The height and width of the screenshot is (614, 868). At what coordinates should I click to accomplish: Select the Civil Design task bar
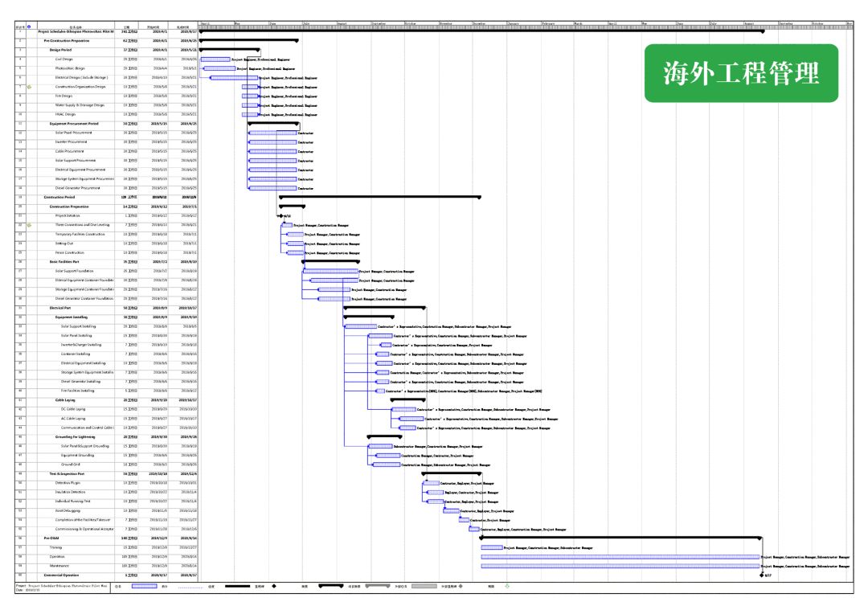pos(215,59)
